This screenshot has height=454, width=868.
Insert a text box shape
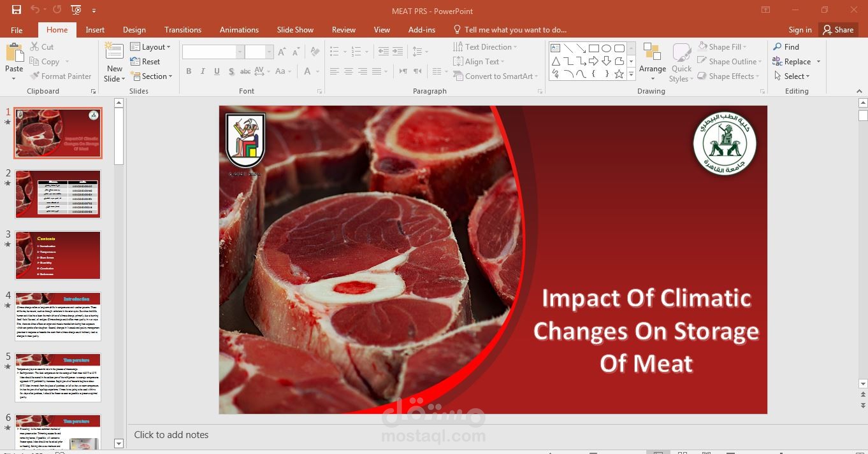[x=555, y=48]
